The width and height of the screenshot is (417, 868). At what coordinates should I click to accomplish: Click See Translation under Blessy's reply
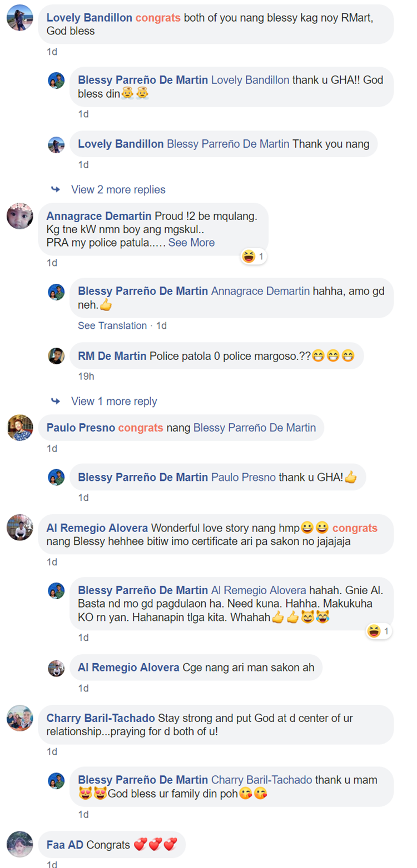pyautogui.click(x=112, y=325)
